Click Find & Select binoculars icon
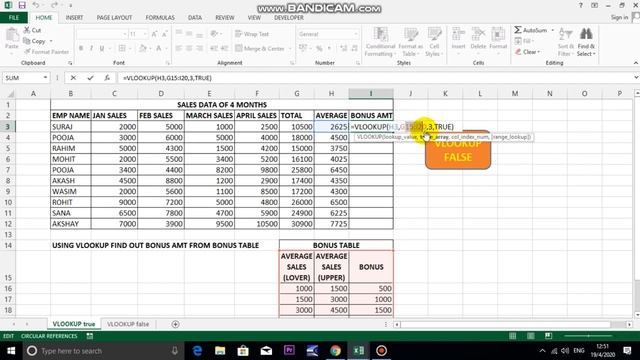The width and height of the screenshot is (640, 360). click(586, 34)
